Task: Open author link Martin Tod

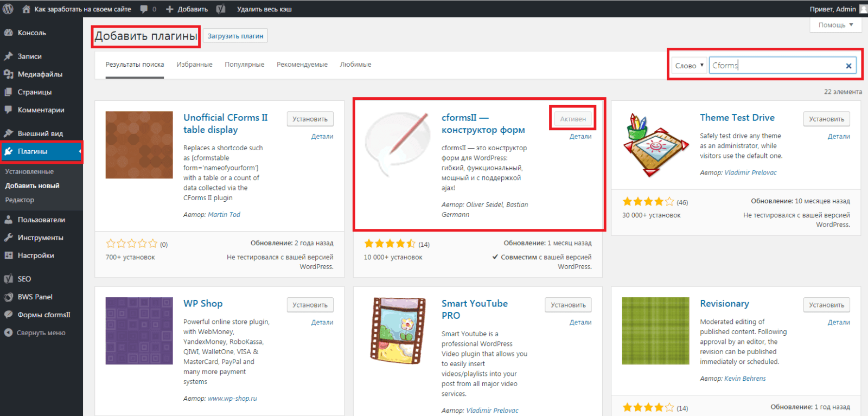Action: [224, 215]
